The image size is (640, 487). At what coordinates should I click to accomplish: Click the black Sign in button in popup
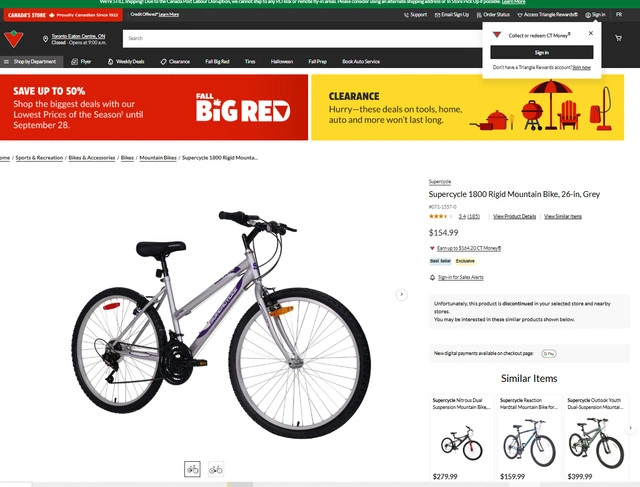[x=542, y=52]
